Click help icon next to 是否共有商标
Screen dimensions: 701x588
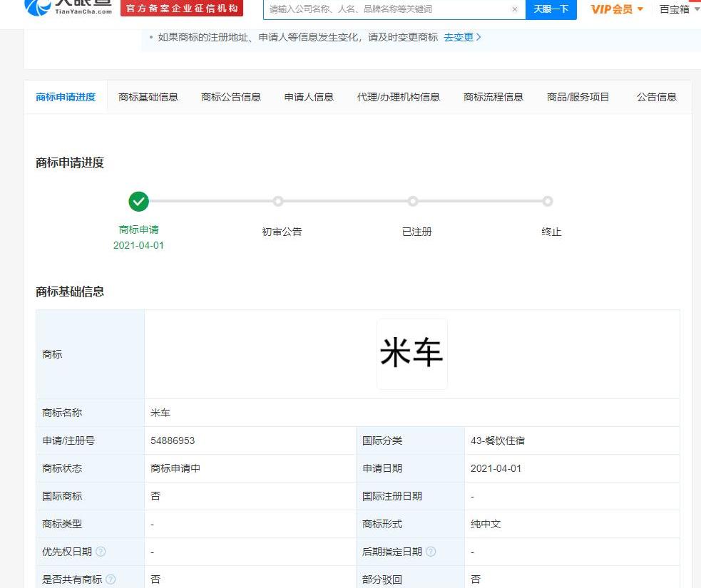111,579
